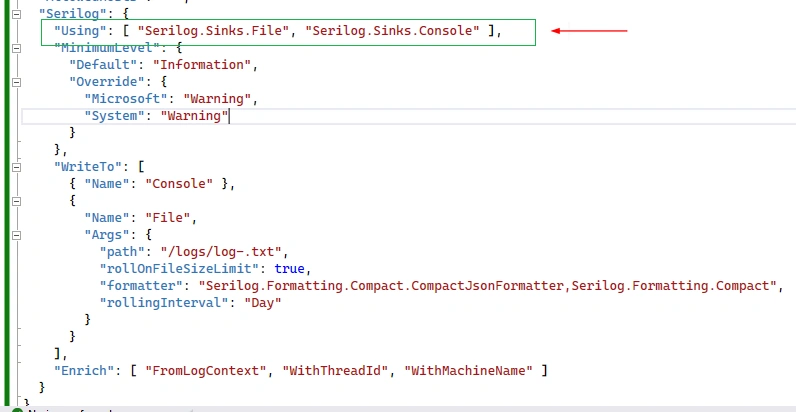Click the "MinimumLevel" key text

tap(111, 49)
